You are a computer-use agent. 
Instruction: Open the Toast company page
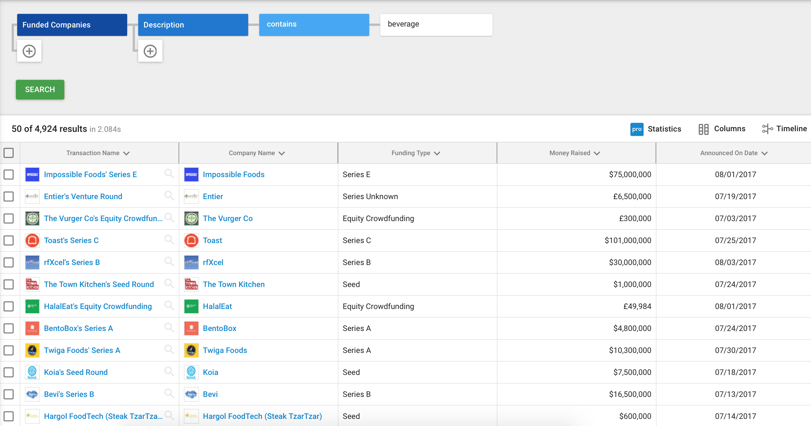(212, 240)
